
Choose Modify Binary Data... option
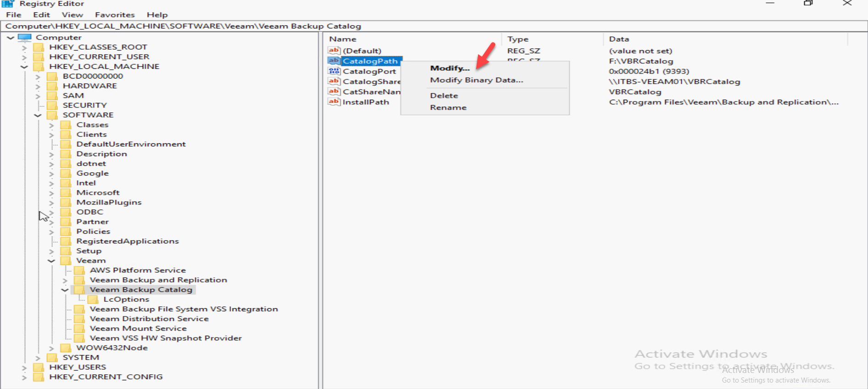476,80
